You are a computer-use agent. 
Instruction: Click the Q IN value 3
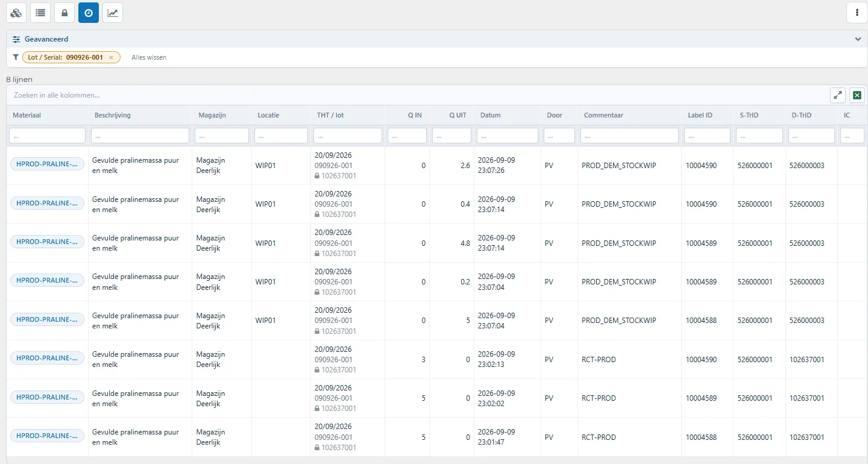tap(423, 359)
